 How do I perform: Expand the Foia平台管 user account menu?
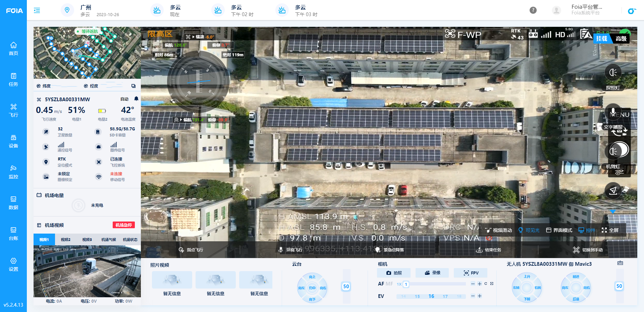point(586,10)
